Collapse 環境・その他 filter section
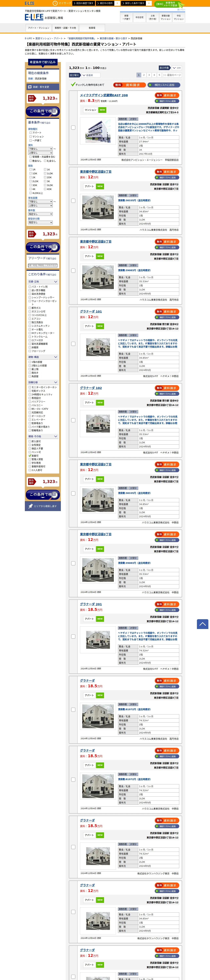Viewport: 210px width, 980px height. point(43,436)
